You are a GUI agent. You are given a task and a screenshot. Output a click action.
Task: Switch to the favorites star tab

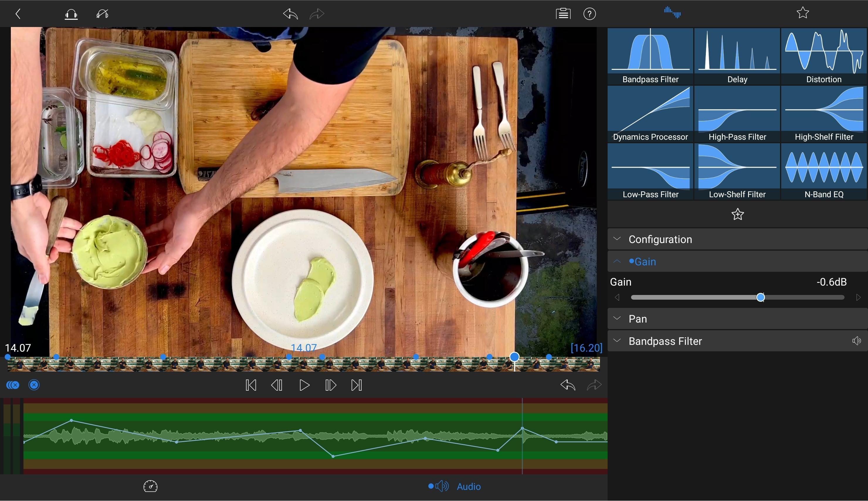803,13
